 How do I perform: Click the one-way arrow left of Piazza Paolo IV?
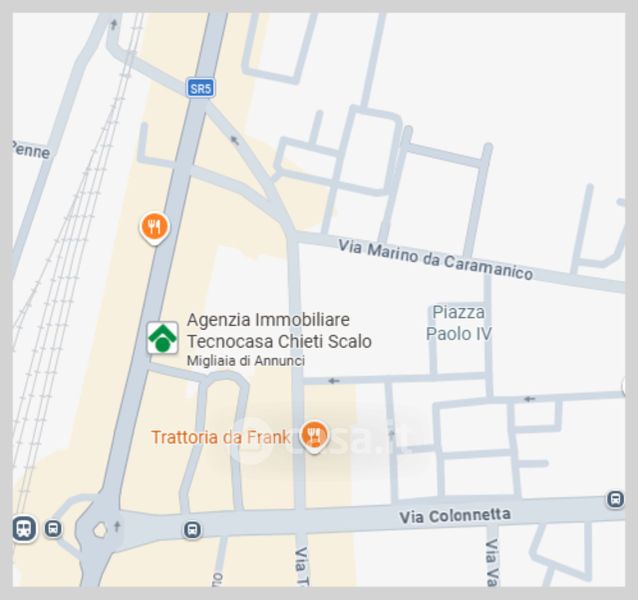point(334,381)
